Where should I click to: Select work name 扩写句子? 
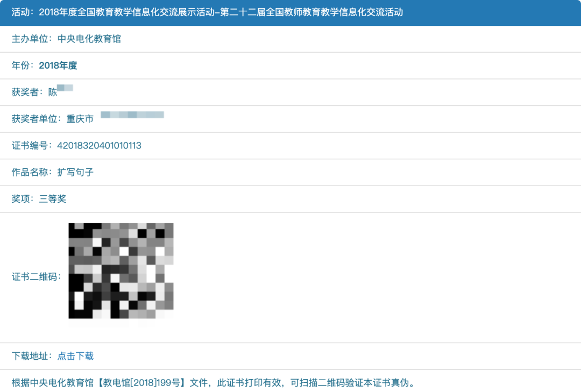pyautogui.click(x=75, y=172)
